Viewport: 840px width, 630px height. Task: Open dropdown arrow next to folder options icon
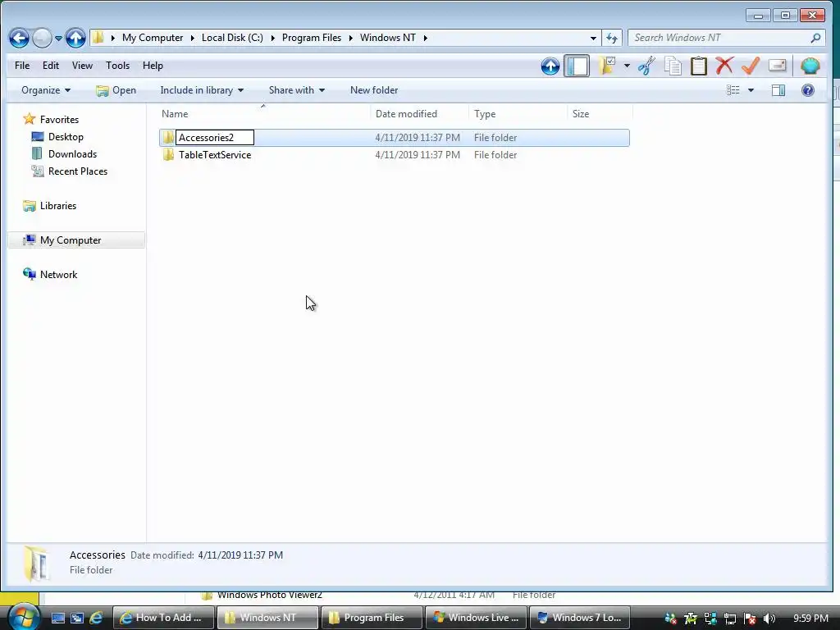[626, 66]
